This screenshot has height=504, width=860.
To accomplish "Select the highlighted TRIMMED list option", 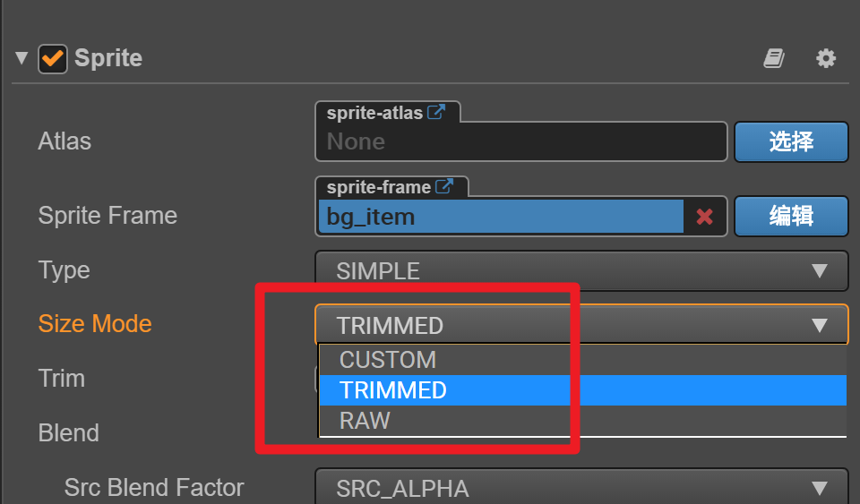I will (393, 390).
